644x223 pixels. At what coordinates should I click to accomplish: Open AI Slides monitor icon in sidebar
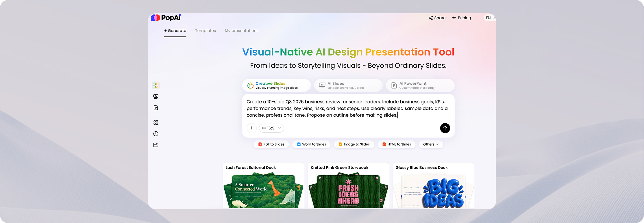156,96
